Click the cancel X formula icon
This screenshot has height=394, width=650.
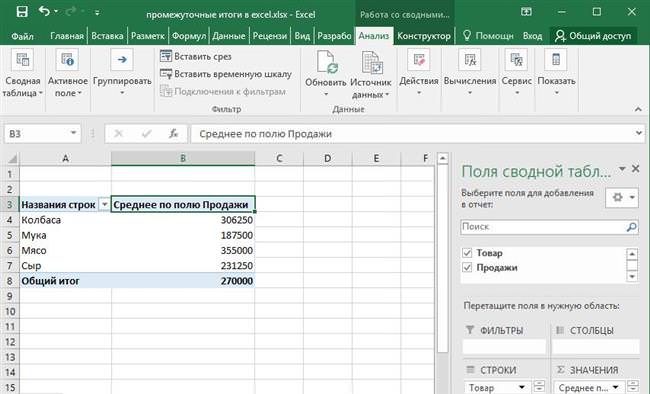click(x=119, y=134)
